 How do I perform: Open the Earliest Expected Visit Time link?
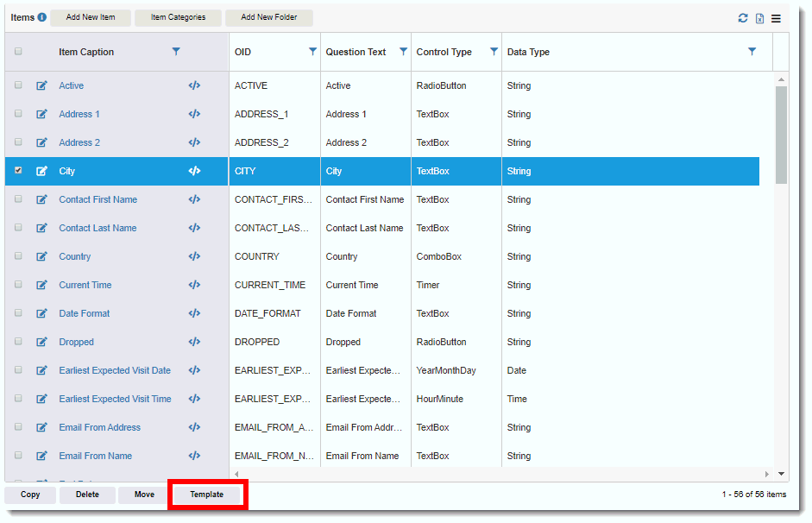[115, 399]
